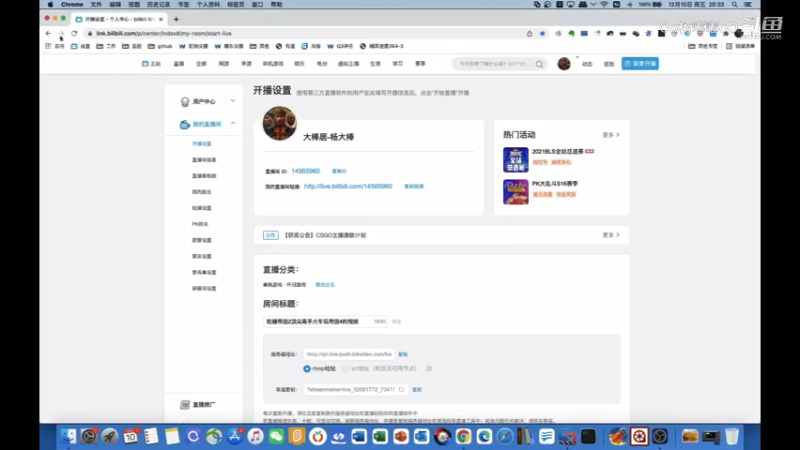The height and width of the screenshot is (450, 800).
Task: Select the PK相关 sidebar item
Action: point(200,224)
